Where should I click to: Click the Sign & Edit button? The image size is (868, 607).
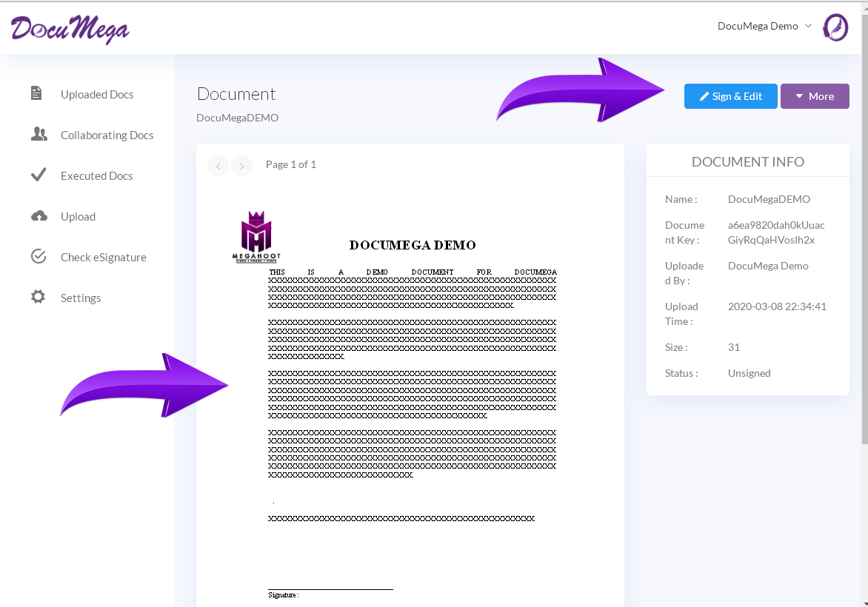click(731, 96)
